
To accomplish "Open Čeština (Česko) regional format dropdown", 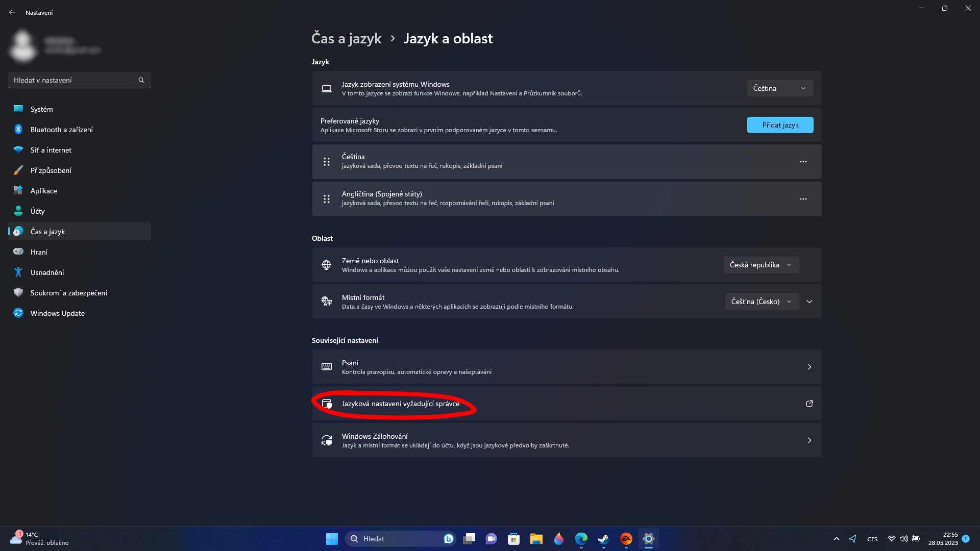I will coord(762,302).
